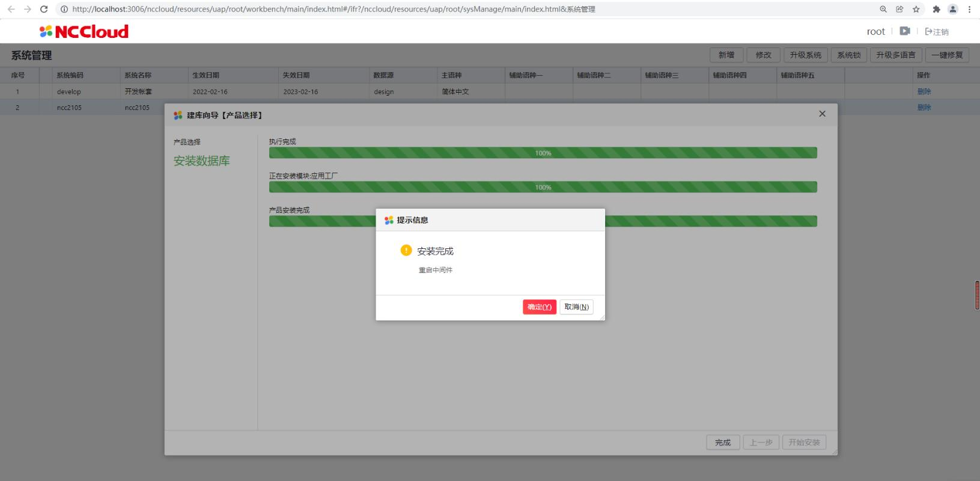Click the 系统锁 button
This screenshot has width=980, height=481.
(x=849, y=55)
